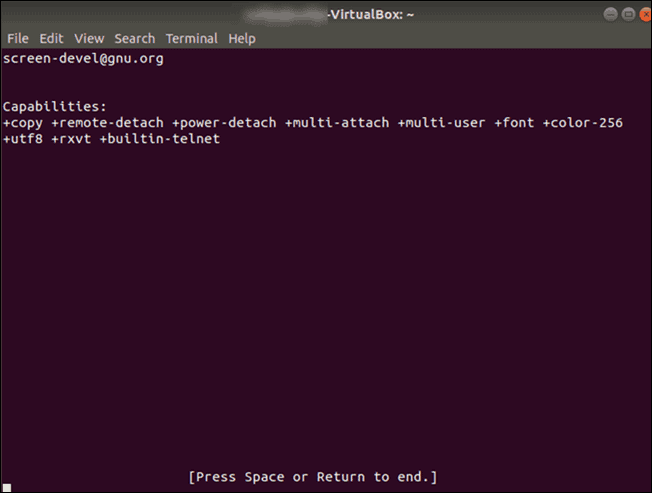The width and height of the screenshot is (652, 493).
Task: Open the Search menu
Action: coord(135,39)
